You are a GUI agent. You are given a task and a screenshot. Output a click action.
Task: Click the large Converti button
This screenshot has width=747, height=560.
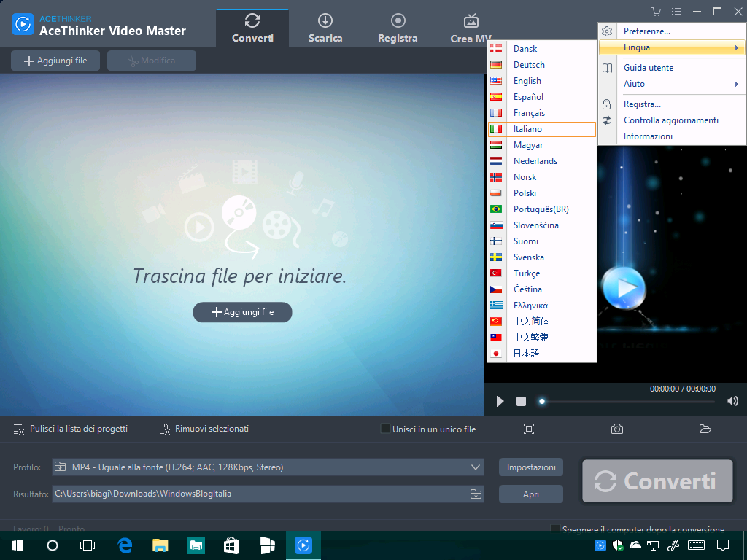coord(657,481)
